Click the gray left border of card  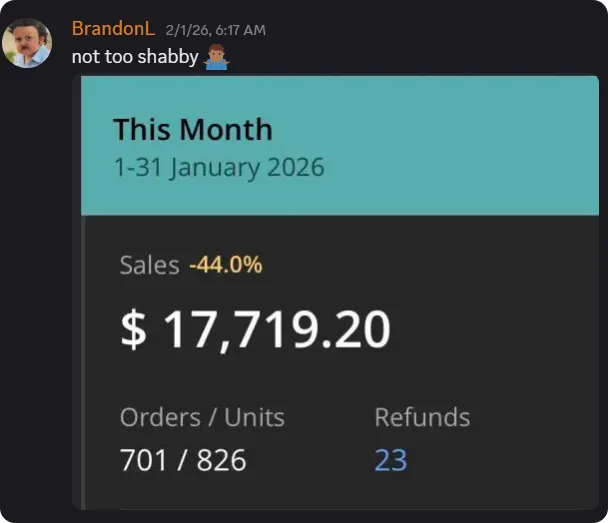(x=84, y=360)
